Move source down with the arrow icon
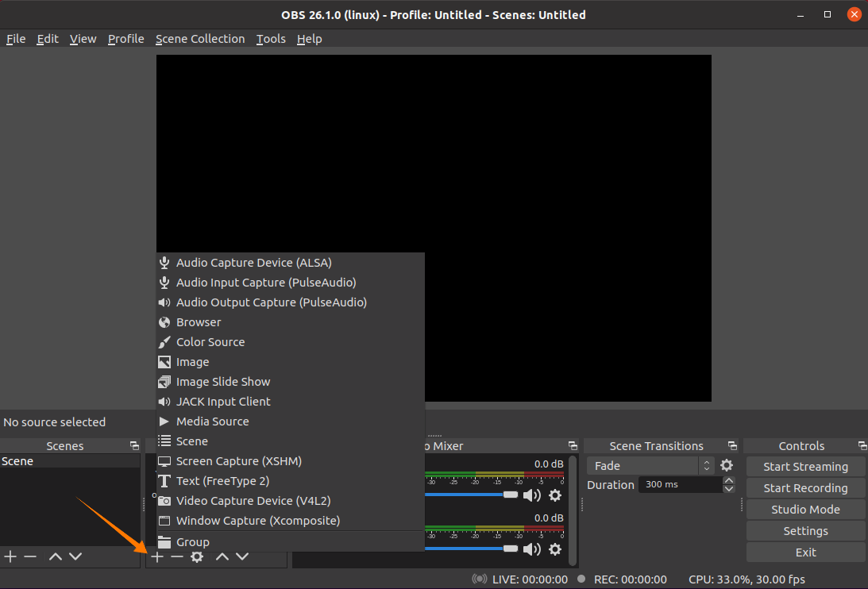 tap(242, 557)
